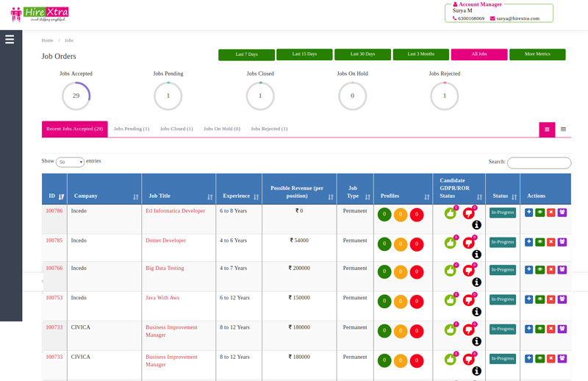Click blue plus icon for job 100786
588x381 pixels.
[x=528, y=213]
